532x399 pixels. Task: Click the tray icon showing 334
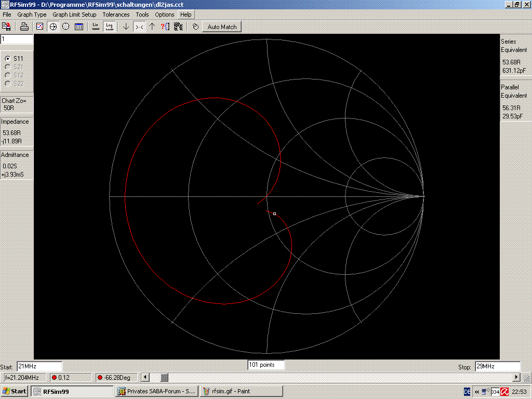point(495,392)
